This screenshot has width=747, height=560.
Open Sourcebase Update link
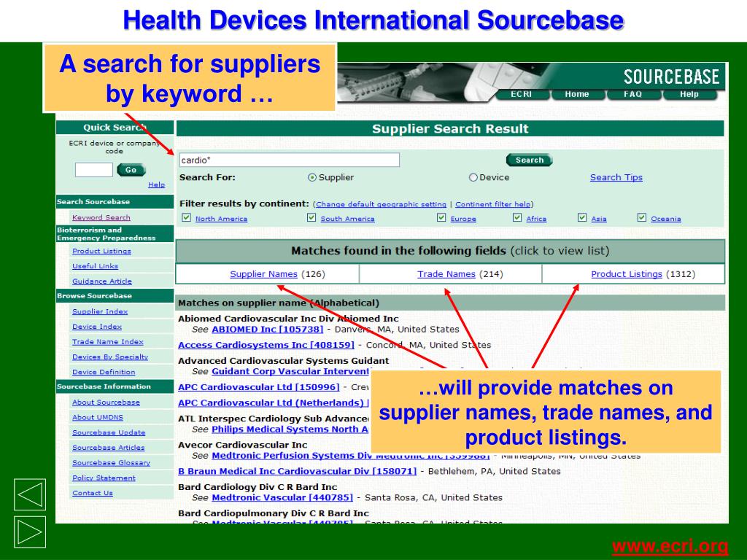click(109, 433)
